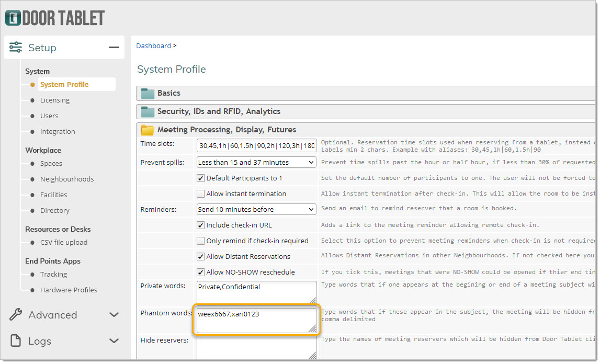This screenshot has width=600, height=364.
Task: Open the Basics folder icon
Action: tap(148, 93)
